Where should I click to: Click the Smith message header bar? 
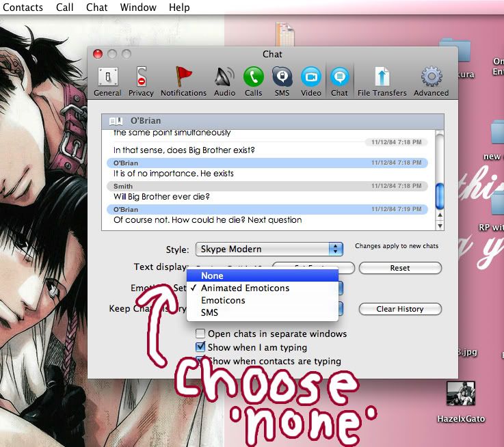(x=267, y=186)
